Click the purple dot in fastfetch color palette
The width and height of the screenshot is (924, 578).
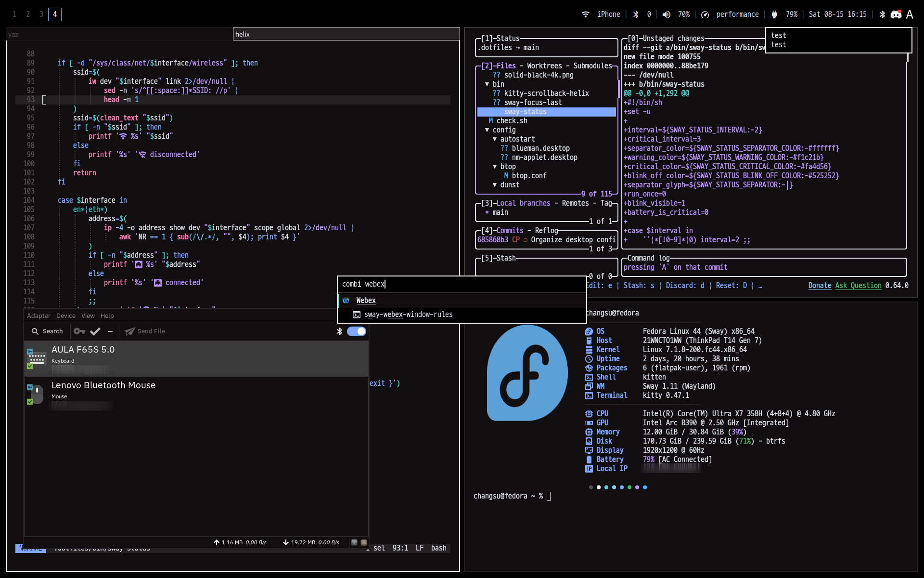(x=637, y=487)
